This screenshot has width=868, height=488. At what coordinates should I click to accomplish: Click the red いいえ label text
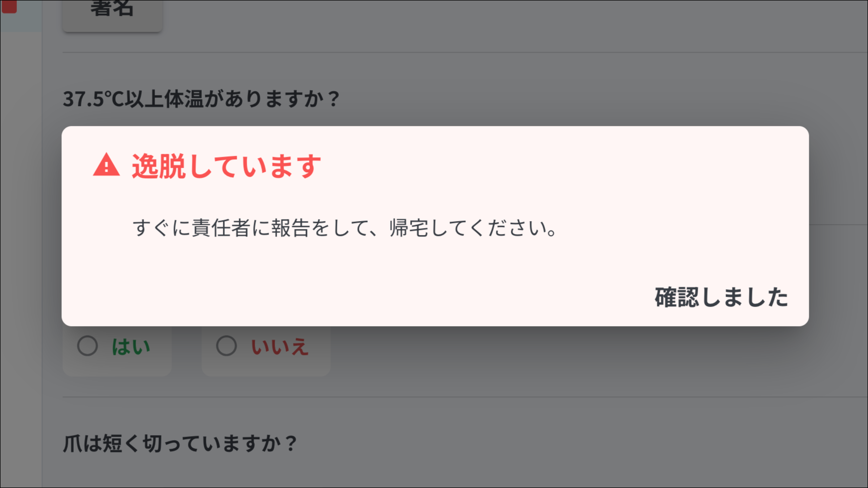pyautogui.click(x=280, y=347)
